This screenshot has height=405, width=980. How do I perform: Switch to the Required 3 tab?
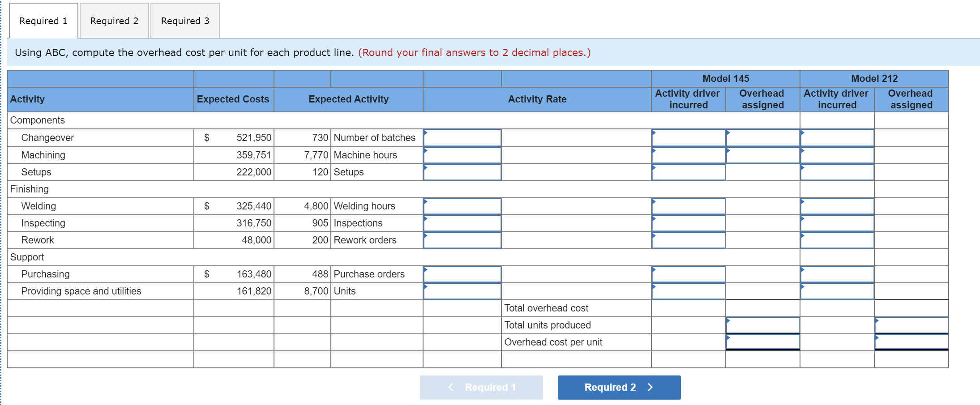[185, 21]
